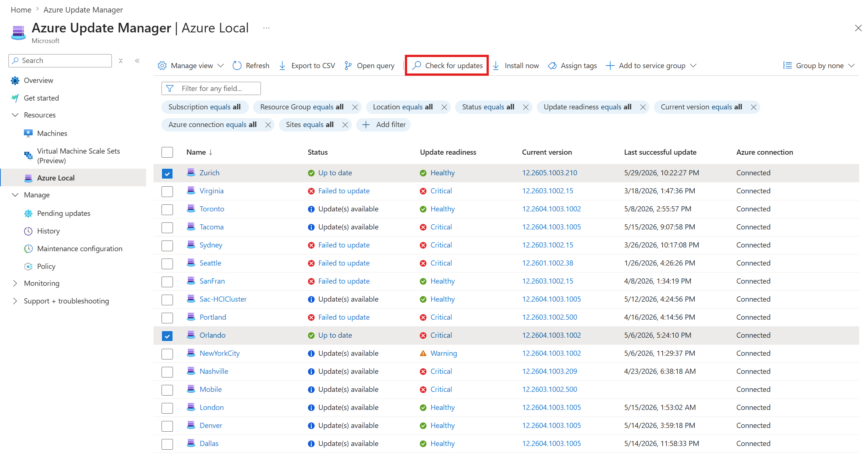Click the Refresh toolbar icon
Image resolution: width=868 pixels, height=453 pixels.
tap(237, 66)
